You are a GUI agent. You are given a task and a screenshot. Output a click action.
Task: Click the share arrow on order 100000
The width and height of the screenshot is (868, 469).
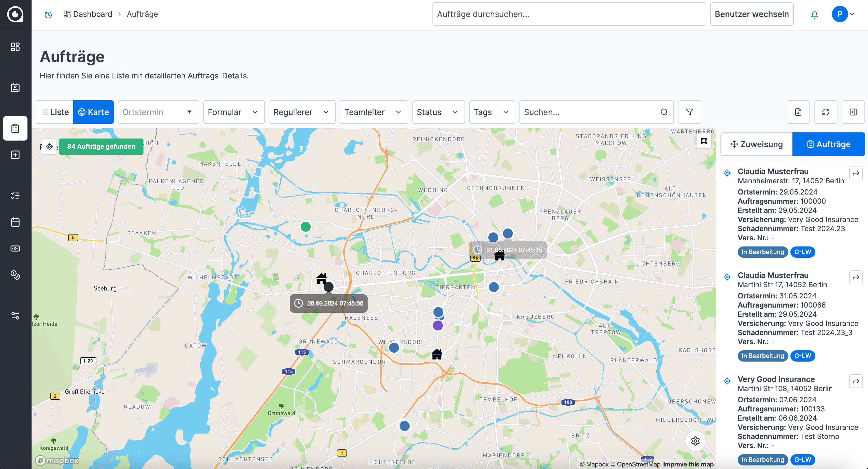[x=856, y=173]
